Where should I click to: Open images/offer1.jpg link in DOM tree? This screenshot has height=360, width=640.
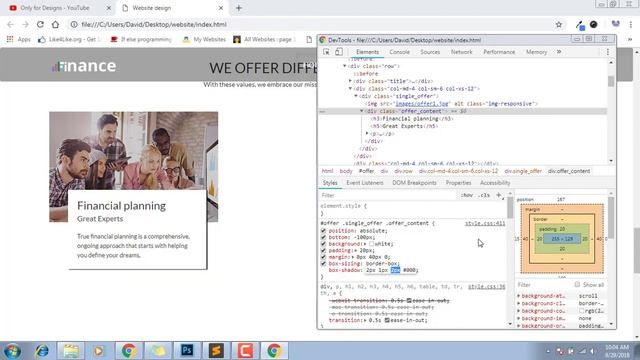click(x=422, y=104)
